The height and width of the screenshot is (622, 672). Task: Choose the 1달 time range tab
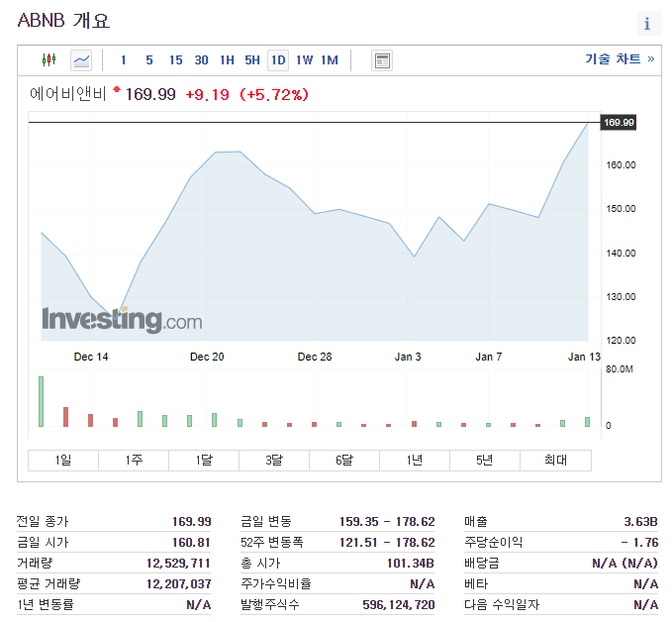tap(204, 461)
